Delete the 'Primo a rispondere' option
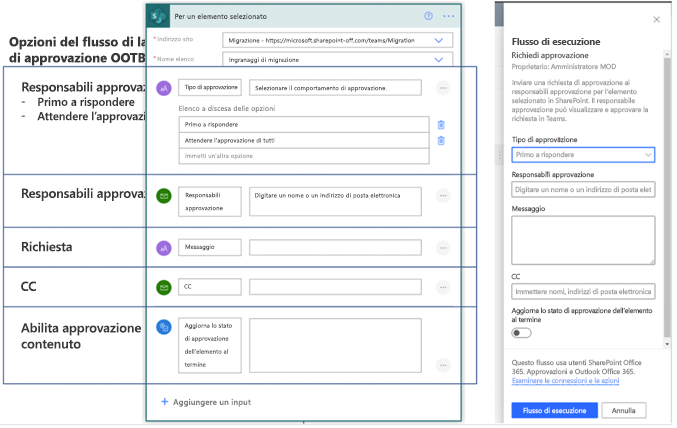Screen dimensions: 677x428 [x=443, y=125]
